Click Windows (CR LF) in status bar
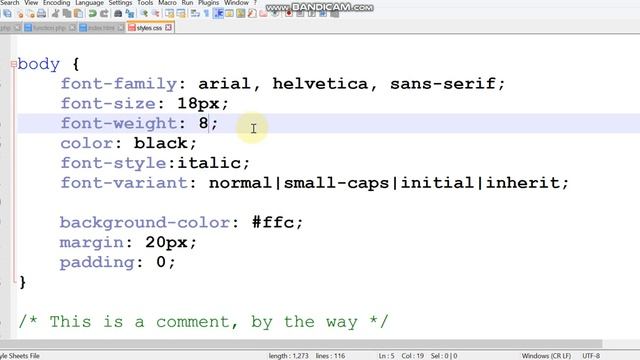640x360 pixels. (x=546, y=356)
